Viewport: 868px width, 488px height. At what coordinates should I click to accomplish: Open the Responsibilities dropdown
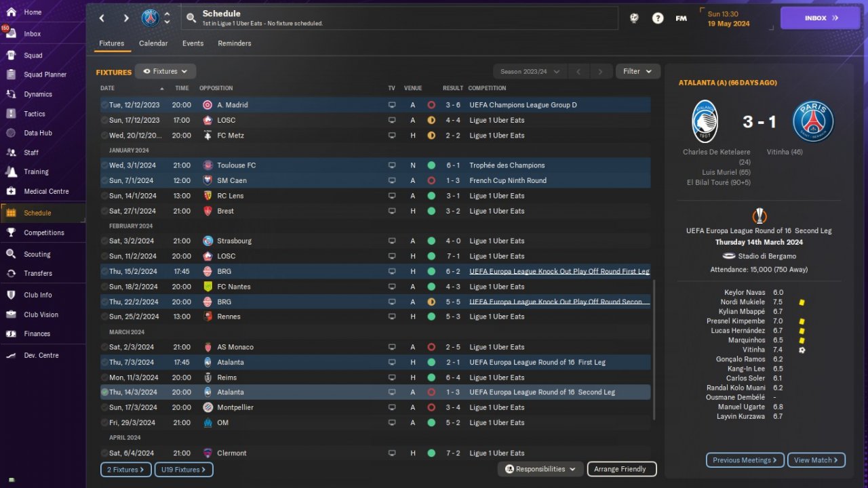click(540, 469)
